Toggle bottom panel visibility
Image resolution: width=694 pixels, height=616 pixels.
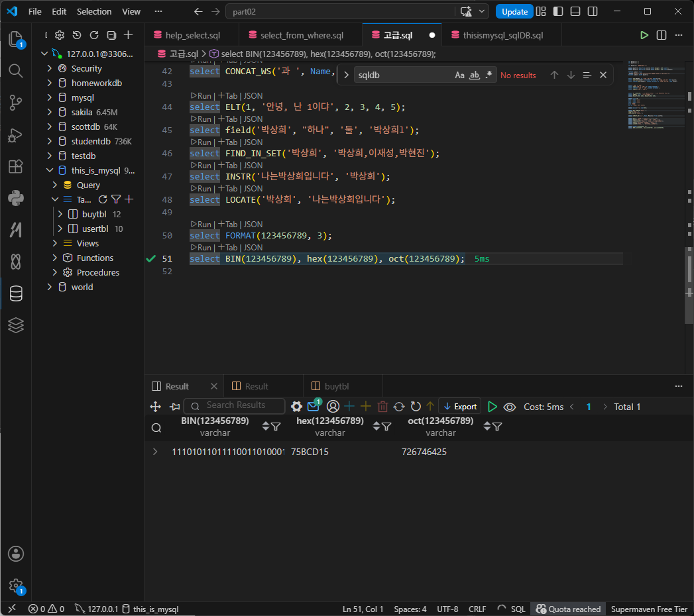pos(575,11)
